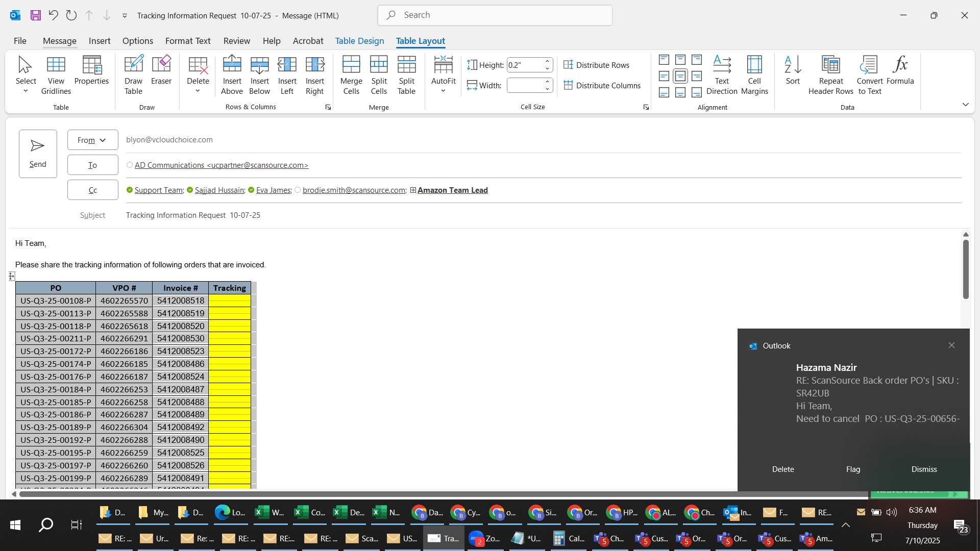The image size is (980, 551).
Task: Expand the AutoFit dropdown
Action: point(443,91)
